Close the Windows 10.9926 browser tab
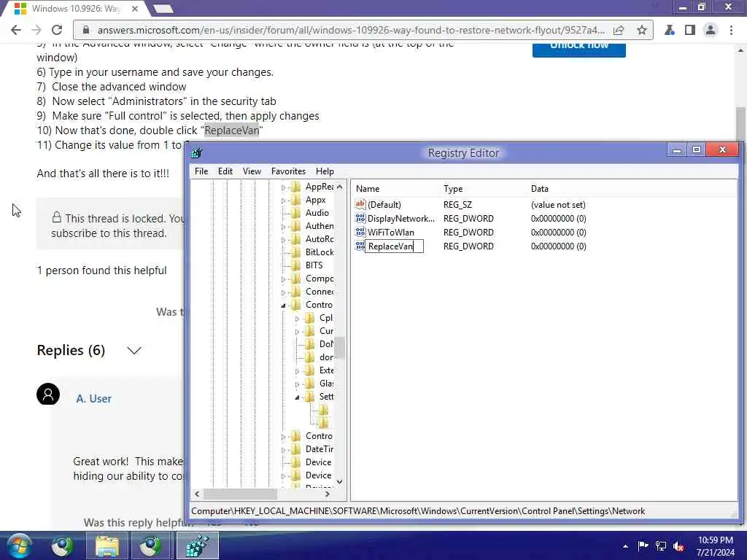The image size is (747, 560). click(135, 9)
